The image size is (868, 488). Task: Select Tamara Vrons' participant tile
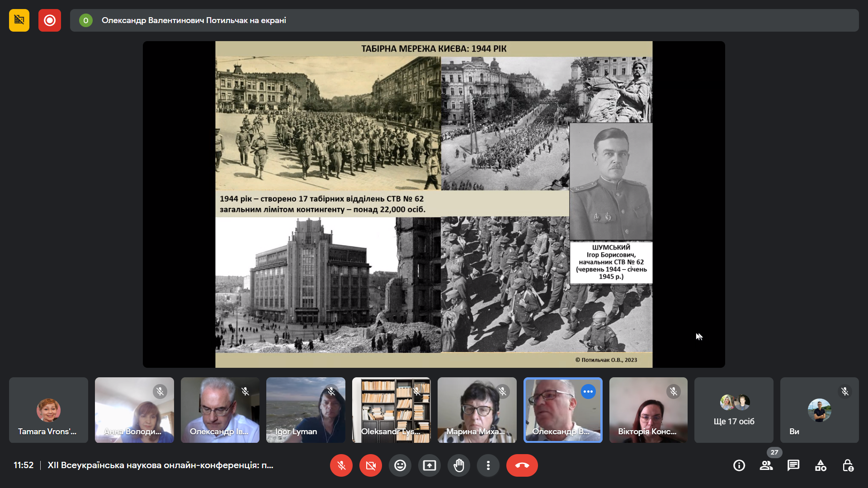tap(48, 410)
